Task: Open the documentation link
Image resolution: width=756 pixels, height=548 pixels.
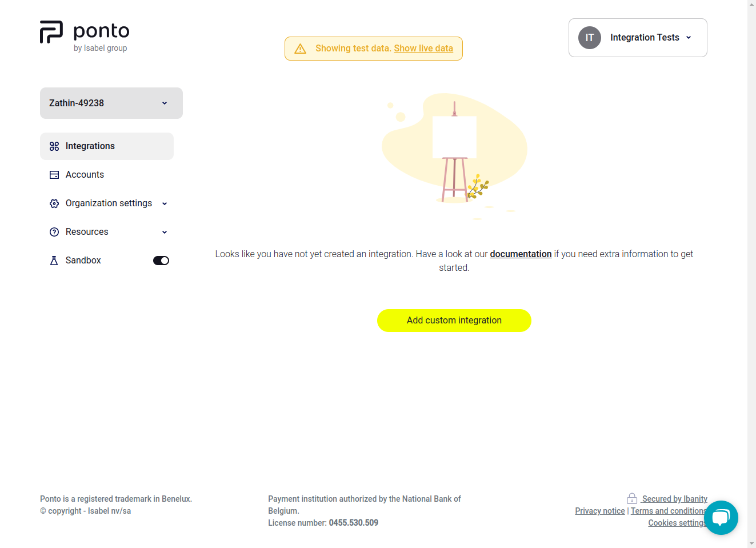Action: click(x=521, y=254)
